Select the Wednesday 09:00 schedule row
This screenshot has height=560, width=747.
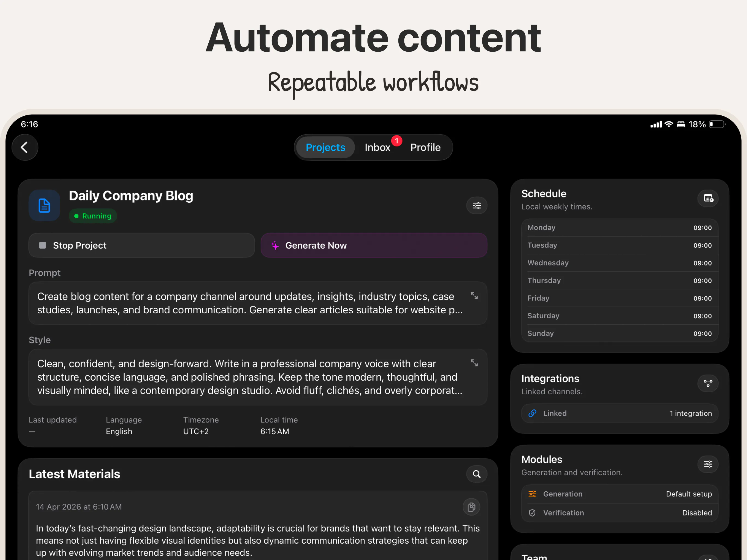(x=619, y=263)
